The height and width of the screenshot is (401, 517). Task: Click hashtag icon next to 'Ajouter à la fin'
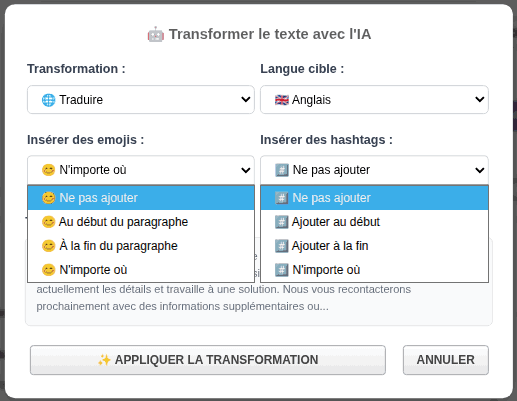pyautogui.click(x=282, y=246)
